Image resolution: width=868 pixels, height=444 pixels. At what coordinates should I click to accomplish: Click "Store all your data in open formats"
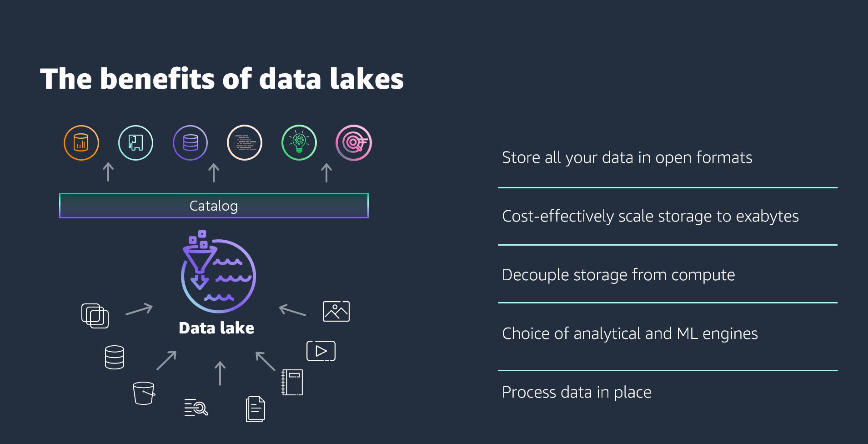(x=627, y=157)
